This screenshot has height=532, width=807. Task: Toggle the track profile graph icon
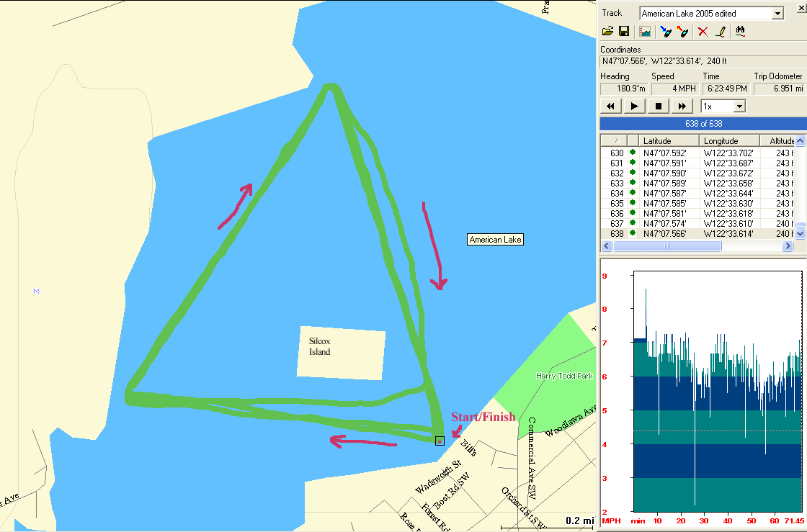645,32
